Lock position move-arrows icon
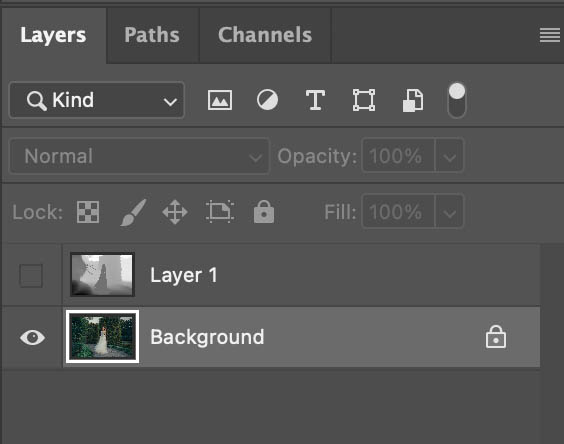 coord(175,212)
